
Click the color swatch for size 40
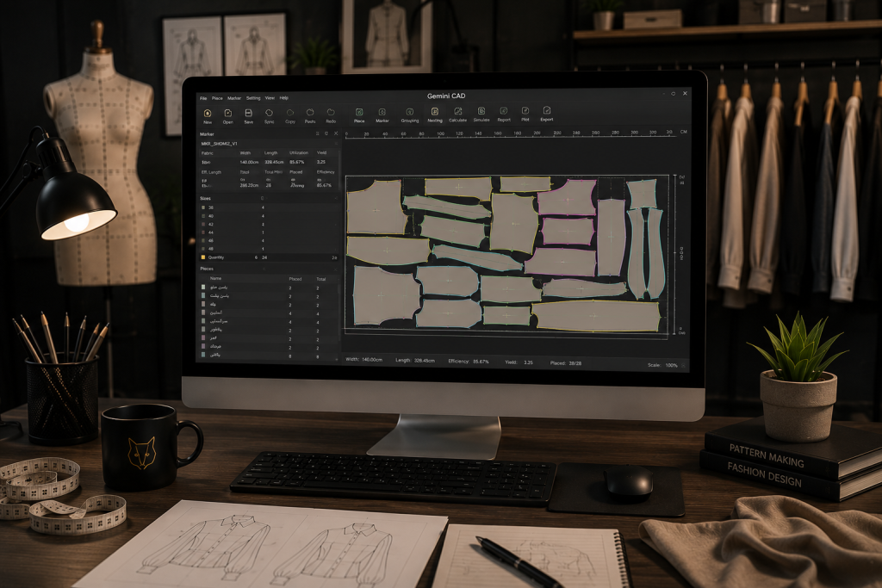point(203,216)
